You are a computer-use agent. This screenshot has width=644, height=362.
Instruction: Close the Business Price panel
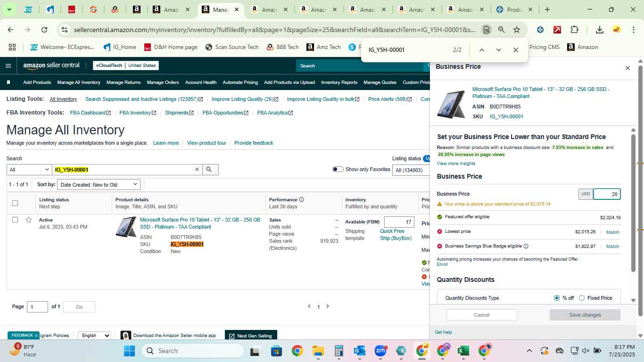[627, 68]
